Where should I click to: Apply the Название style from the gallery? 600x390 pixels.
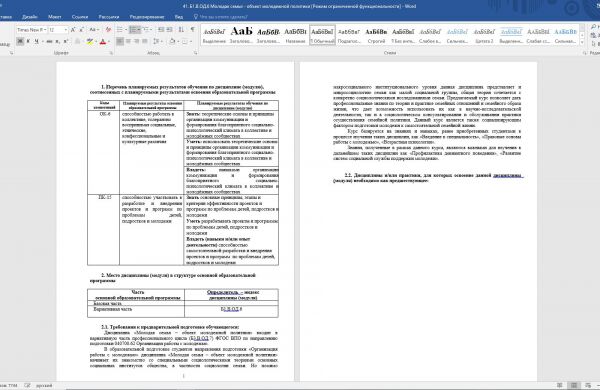point(295,35)
